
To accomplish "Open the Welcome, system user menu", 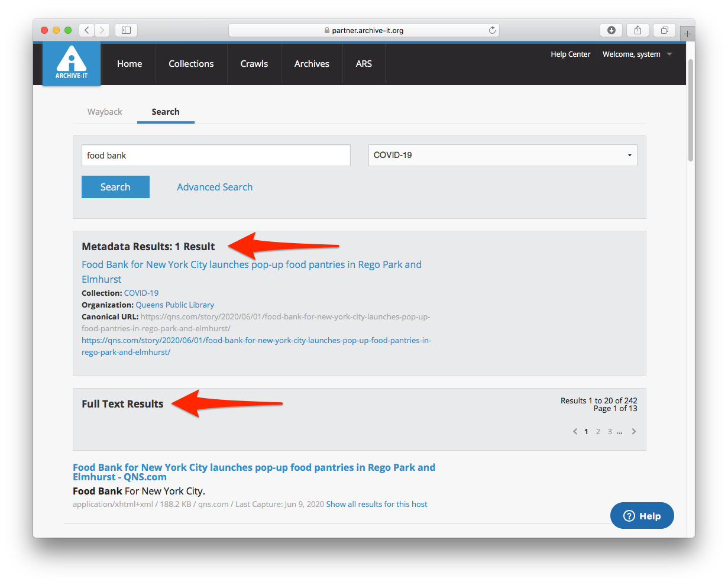I will (x=637, y=54).
